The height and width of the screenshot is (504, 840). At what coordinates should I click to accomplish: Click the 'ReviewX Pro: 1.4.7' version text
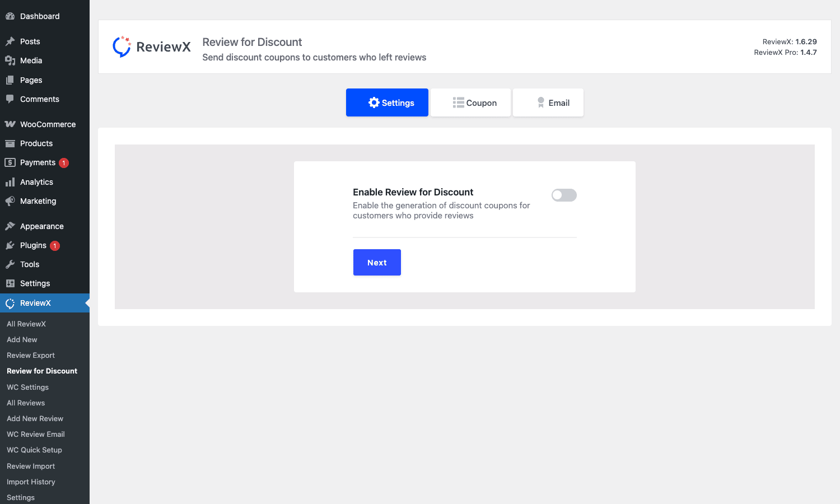click(x=785, y=52)
